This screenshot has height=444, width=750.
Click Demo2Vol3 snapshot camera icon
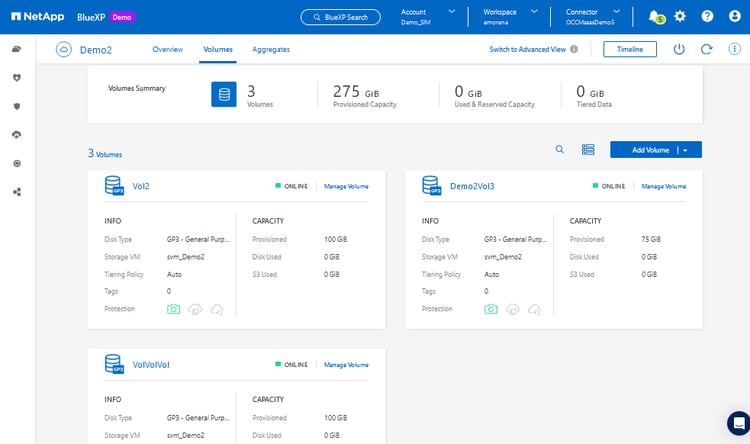click(x=490, y=309)
